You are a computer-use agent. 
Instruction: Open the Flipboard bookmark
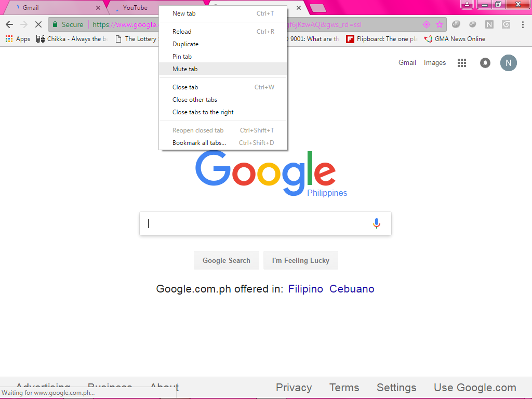coord(382,38)
